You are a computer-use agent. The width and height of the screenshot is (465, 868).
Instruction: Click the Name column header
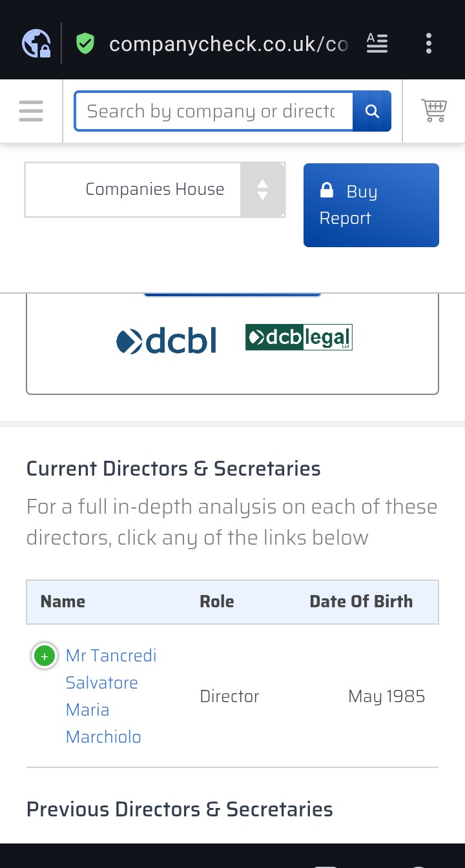coord(63,601)
